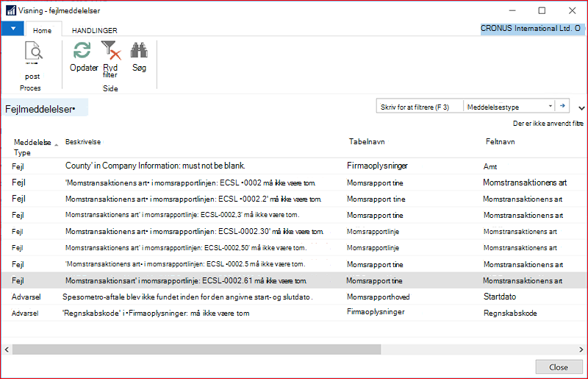Select the 'Regnskabskode' i Firmaoplysninger description
This screenshot has width=588, height=379.
[x=156, y=314]
